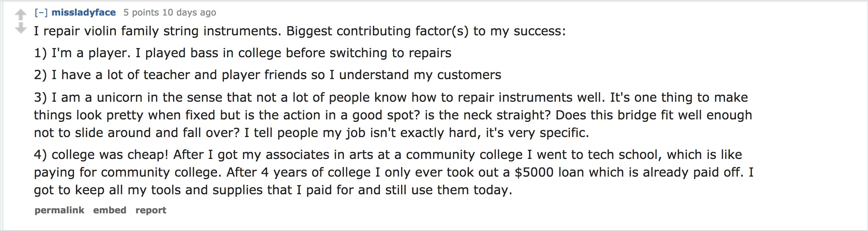Click the line about teacher and player friends
The height and width of the screenshot is (231, 868).
267,75
